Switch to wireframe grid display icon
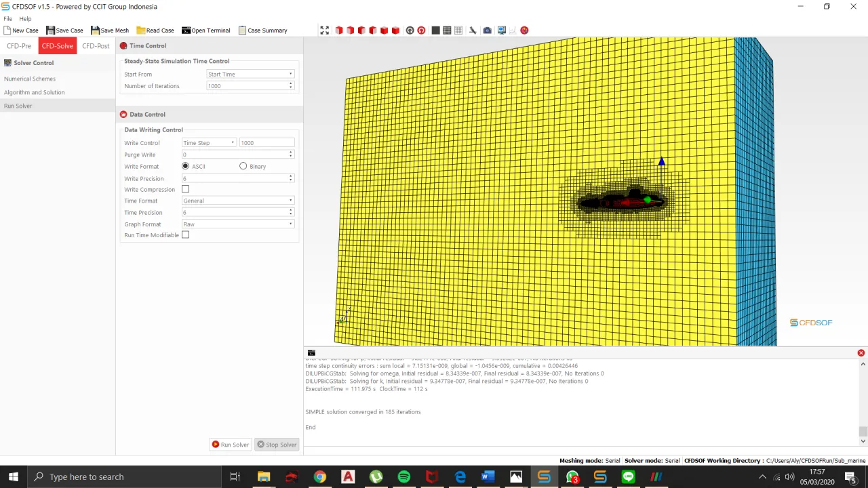 pyautogui.click(x=458, y=30)
